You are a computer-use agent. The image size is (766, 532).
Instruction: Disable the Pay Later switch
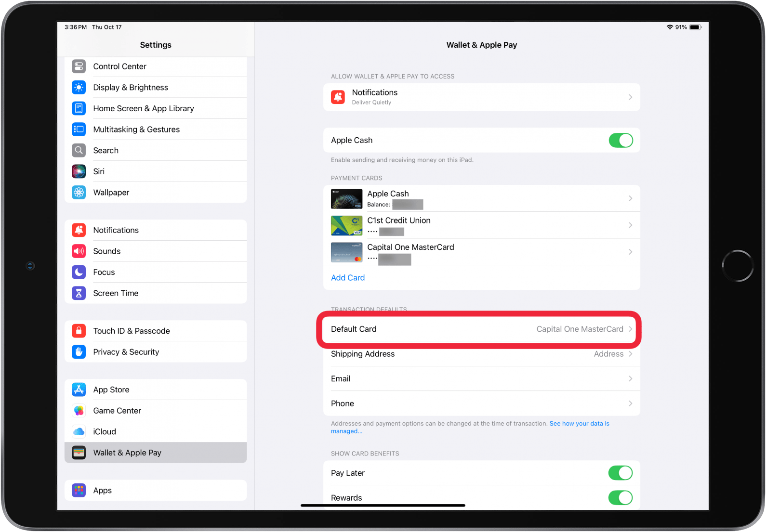point(620,473)
